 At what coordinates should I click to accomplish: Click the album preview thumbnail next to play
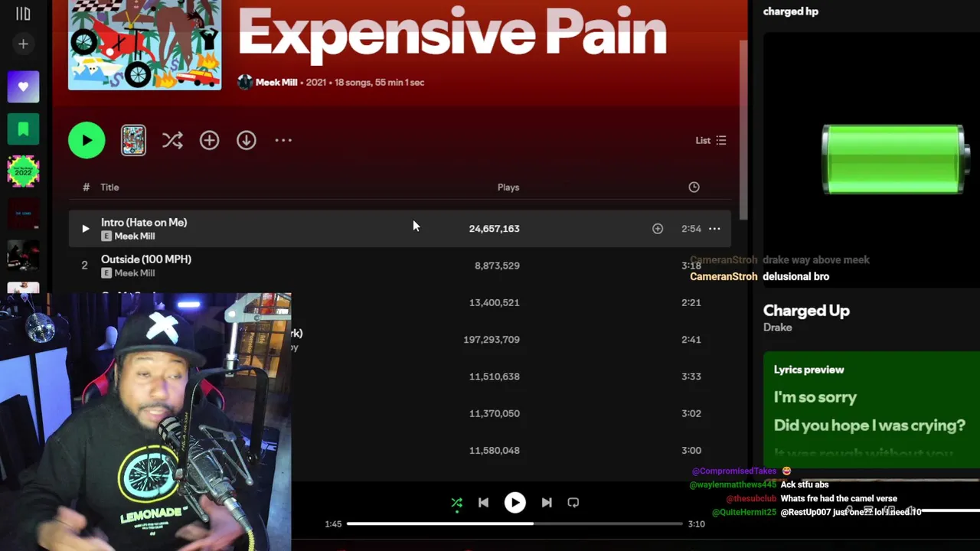pyautogui.click(x=133, y=140)
